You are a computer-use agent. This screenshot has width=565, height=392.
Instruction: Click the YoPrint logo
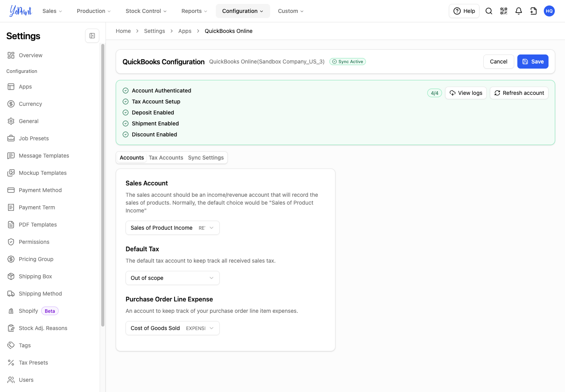click(x=21, y=11)
